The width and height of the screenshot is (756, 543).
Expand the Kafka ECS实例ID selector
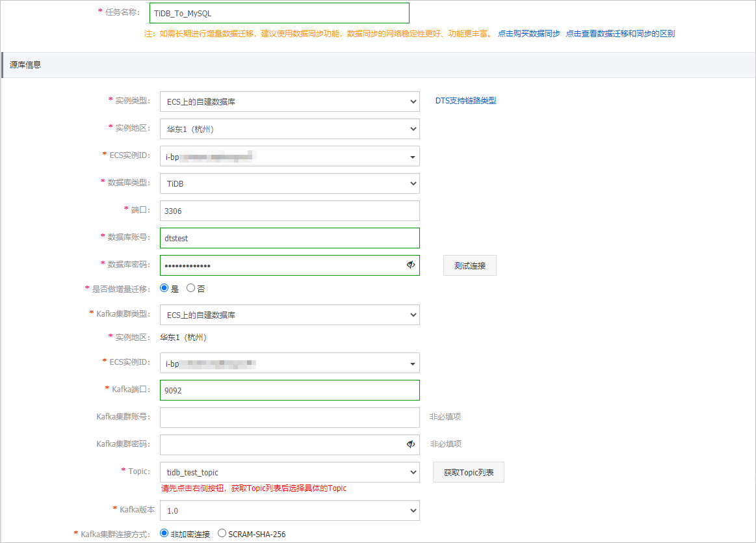tap(412, 363)
